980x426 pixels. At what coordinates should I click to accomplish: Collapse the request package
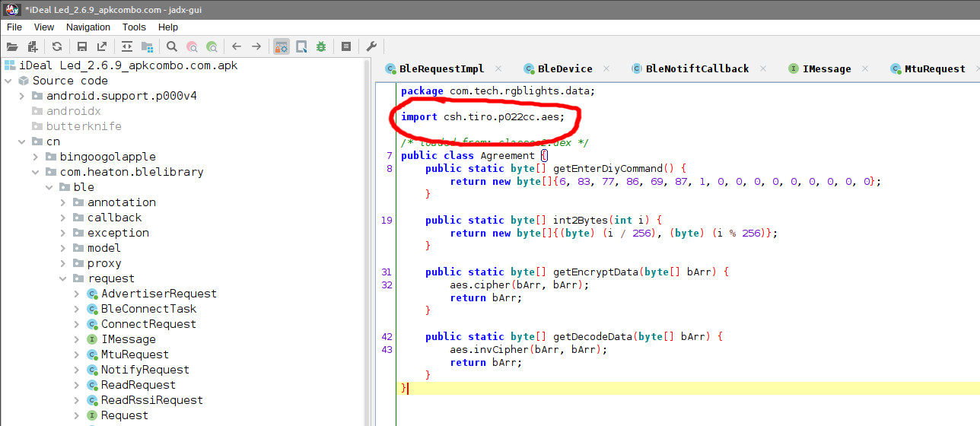63,278
